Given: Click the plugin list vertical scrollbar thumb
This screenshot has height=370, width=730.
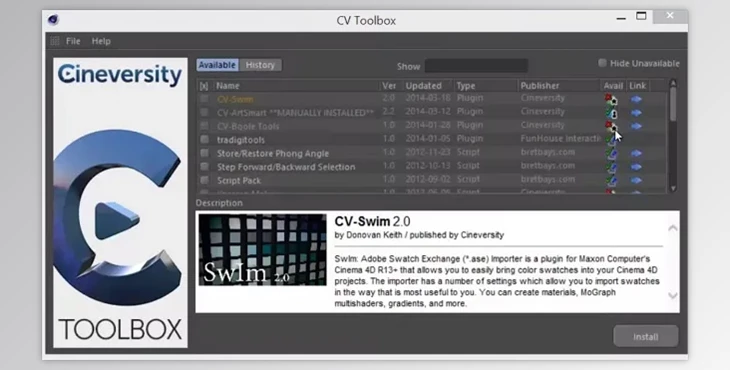Looking at the screenshot, I should pos(673,105).
